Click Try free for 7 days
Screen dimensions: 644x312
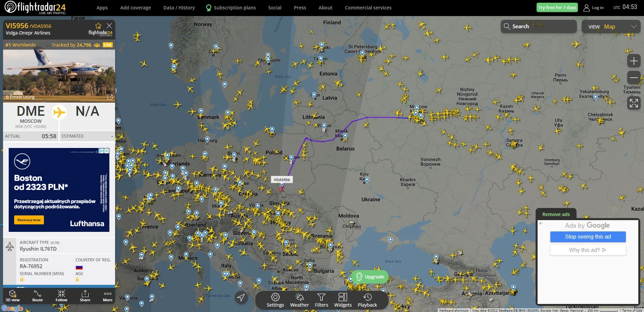(x=557, y=8)
